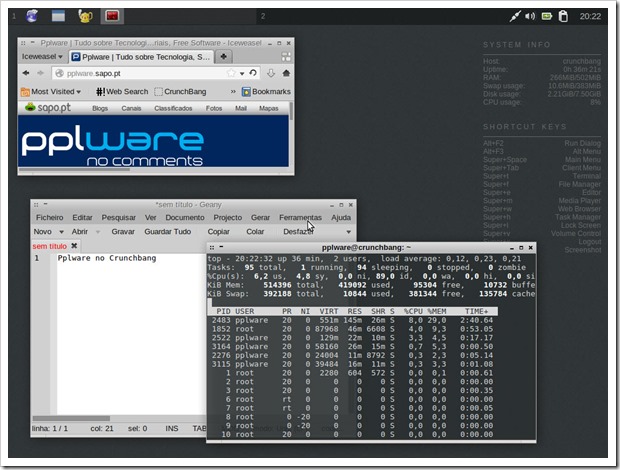Click Guardar Tudo in Geany toolbar

(x=168, y=232)
